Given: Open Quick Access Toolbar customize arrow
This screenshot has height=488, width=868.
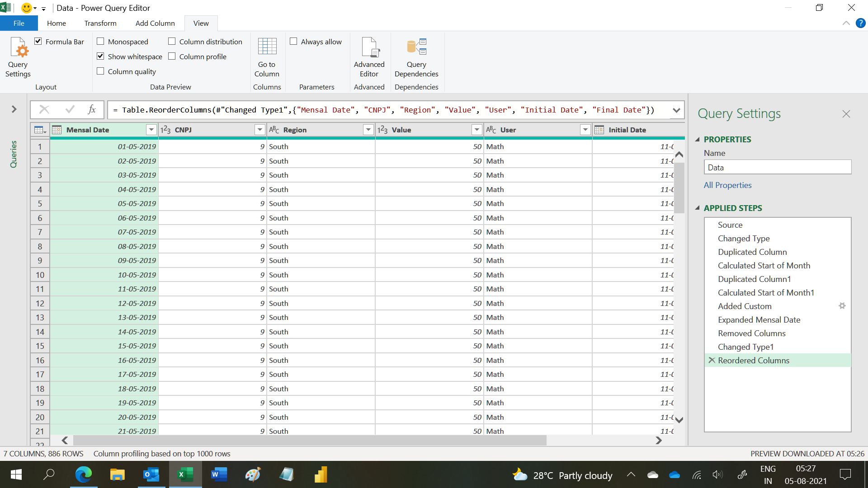Looking at the screenshot, I should [44, 9].
